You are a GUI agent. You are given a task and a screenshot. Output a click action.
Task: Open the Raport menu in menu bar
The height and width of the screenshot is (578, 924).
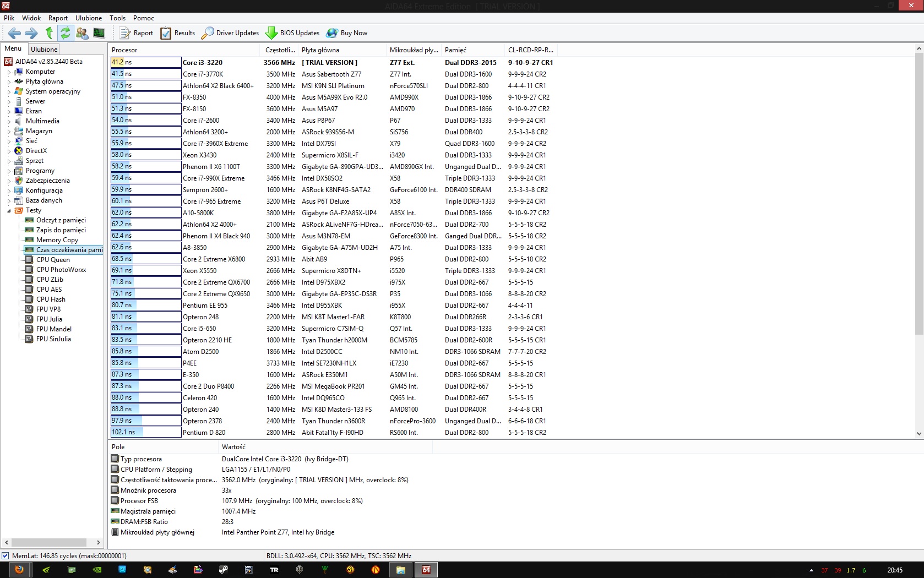58,18
